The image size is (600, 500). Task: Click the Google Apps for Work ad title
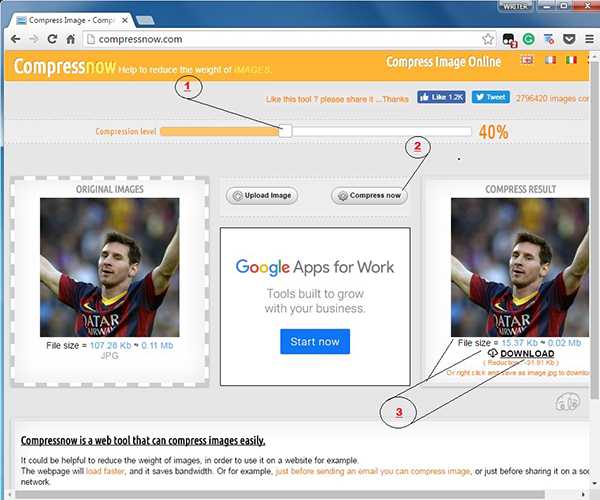[315, 267]
